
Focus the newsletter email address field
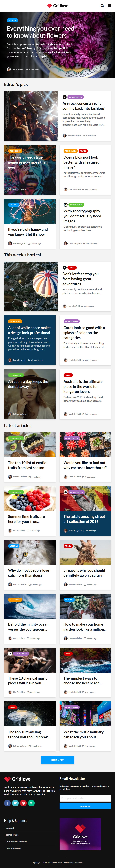85,798
